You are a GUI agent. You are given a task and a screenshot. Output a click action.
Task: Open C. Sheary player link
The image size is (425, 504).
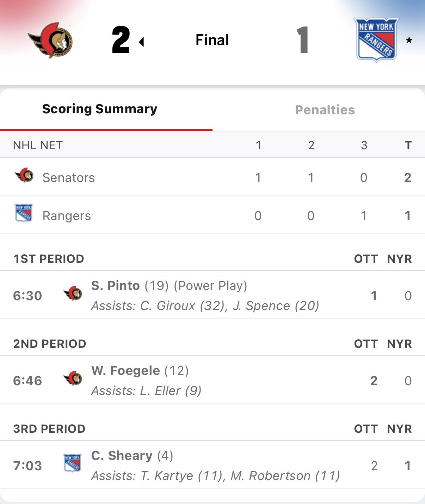click(x=122, y=456)
